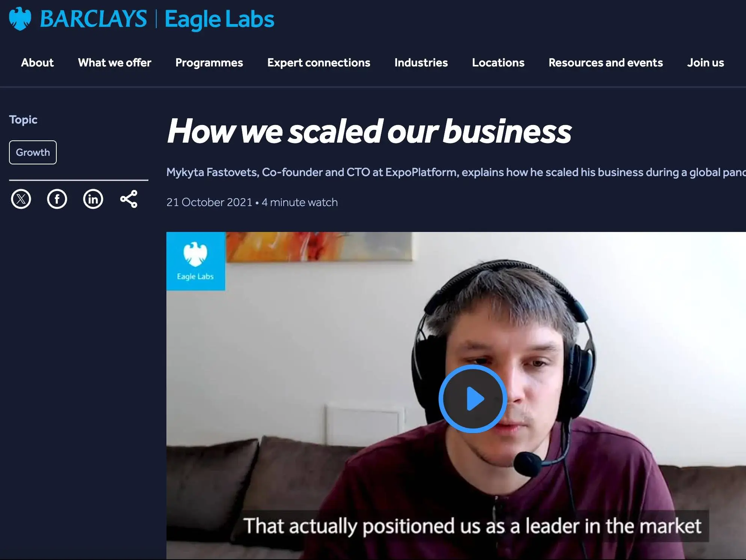Open the About menu
The image size is (746, 560).
(x=38, y=63)
